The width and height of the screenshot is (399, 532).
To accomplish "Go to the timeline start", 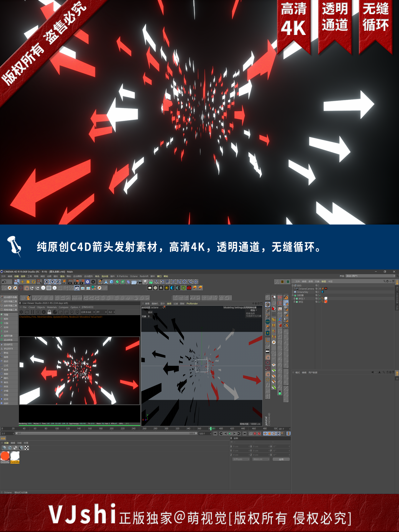I will click(x=215, y=434).
